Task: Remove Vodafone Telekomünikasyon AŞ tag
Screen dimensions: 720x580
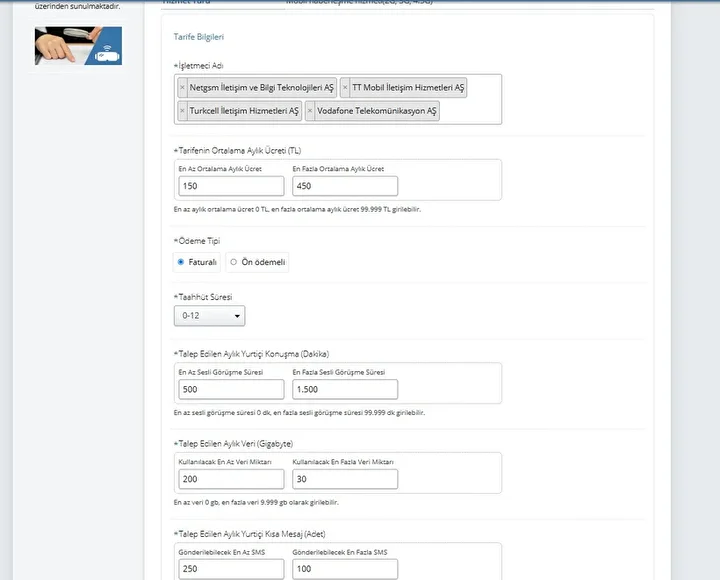Action: (310, 111)
